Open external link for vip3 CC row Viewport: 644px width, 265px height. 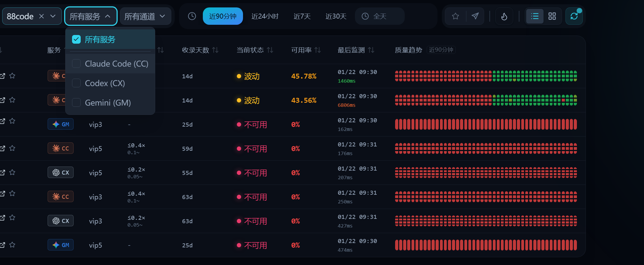pos(2,193)
